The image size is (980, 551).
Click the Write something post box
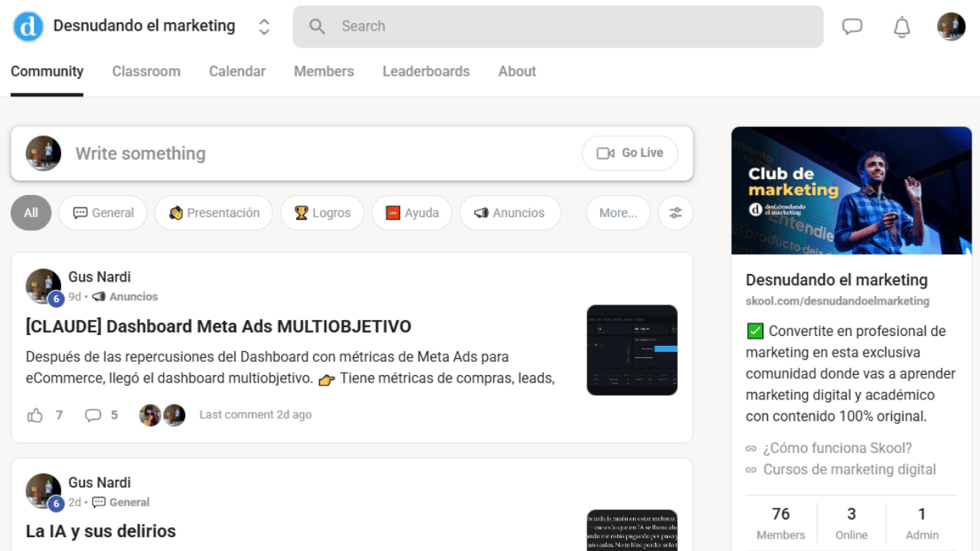pyautogui.click(x=352, y=154)
